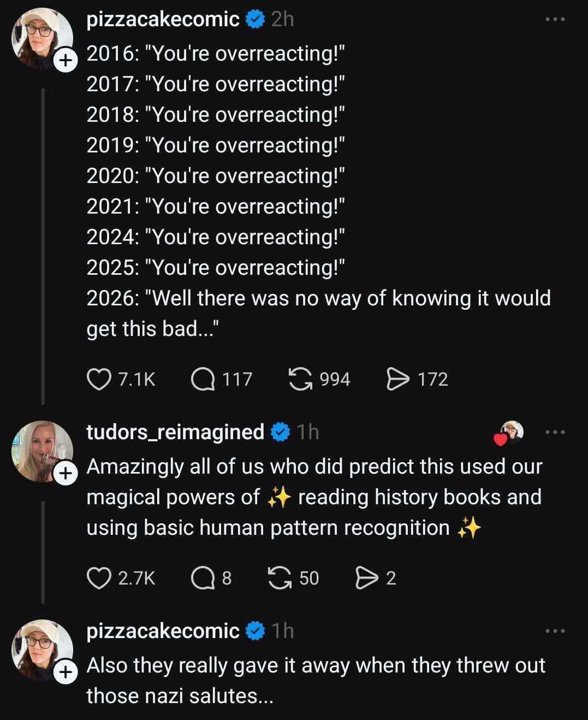Follow pizzacakecomic from the bottom reply avatar
Viewport: 588px width, 720px height.
coord(65,672)
